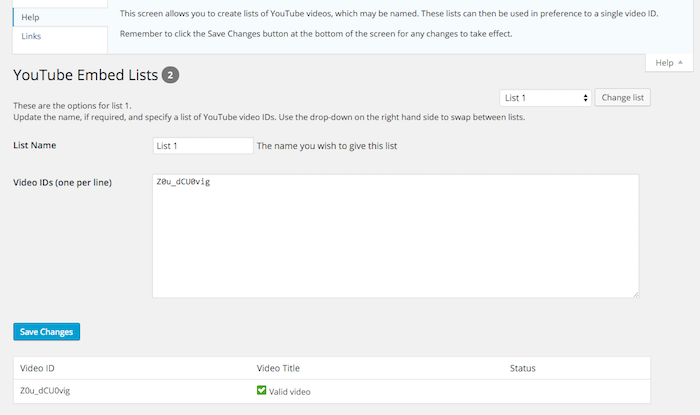The image size is (700, 415).
Task: Click the small arrow on the Help toggle
Action: point(680,63)
